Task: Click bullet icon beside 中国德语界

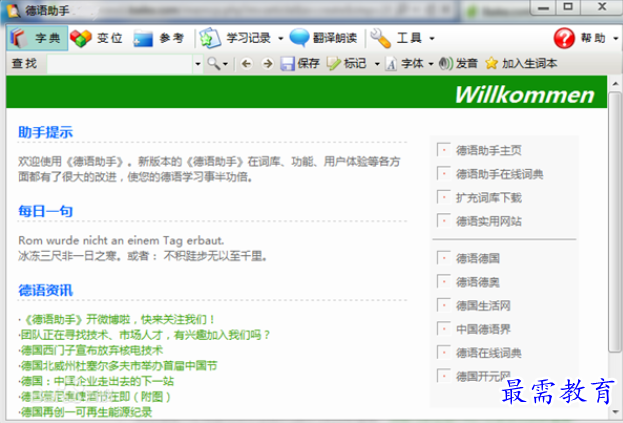Action: coord(443,329)
